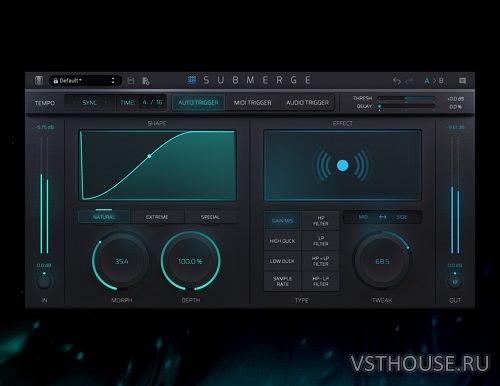Click the MORPH knob
This screenshot has height=386, width=500.
pos(122,261)
